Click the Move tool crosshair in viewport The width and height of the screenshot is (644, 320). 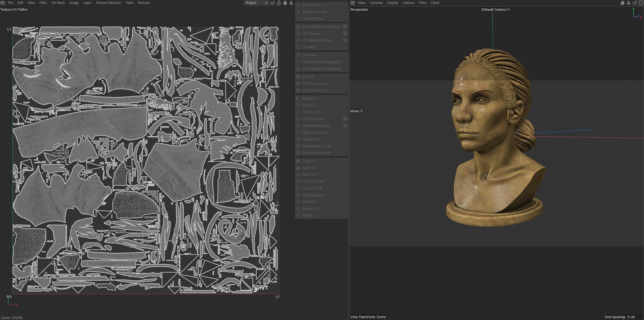tap(361, 111)
